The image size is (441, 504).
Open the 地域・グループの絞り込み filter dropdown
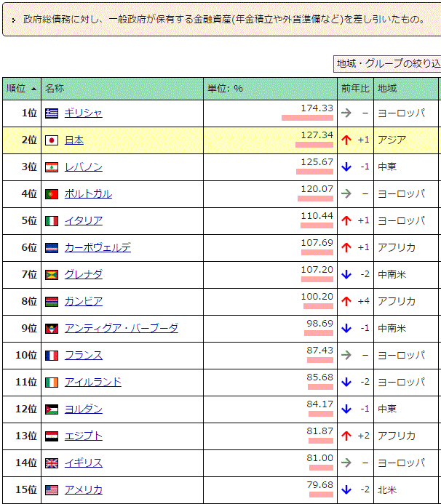387,64
